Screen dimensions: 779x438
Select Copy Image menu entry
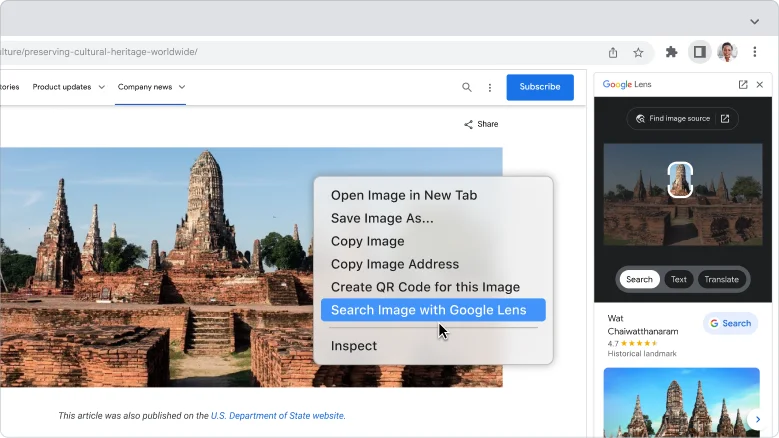[x=433, y=241]
